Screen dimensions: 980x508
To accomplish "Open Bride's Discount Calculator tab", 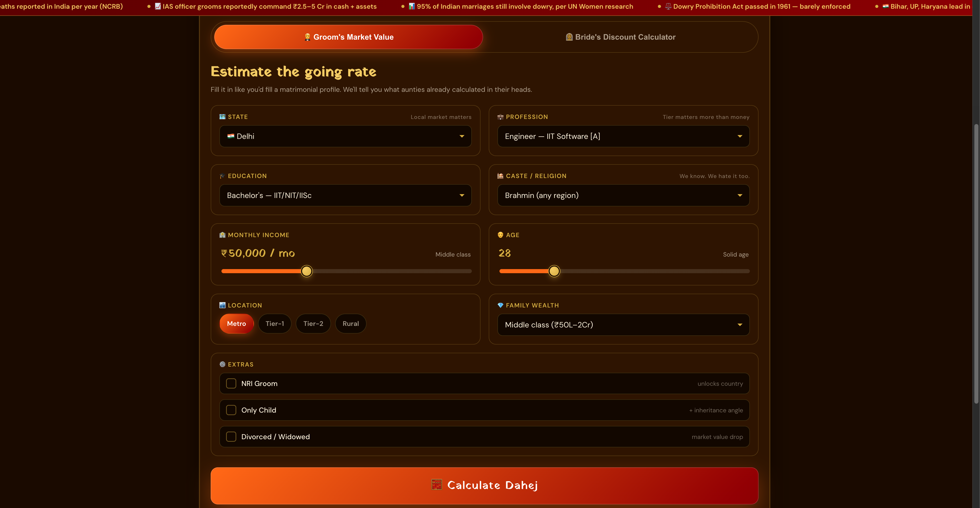I will [x=621, y=37].
